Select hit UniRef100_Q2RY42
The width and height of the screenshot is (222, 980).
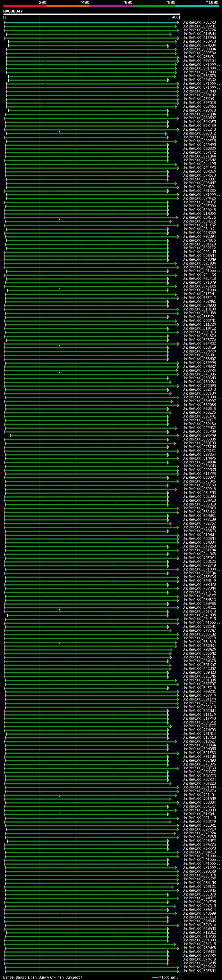pyautogui.click(x=199, y=967)
